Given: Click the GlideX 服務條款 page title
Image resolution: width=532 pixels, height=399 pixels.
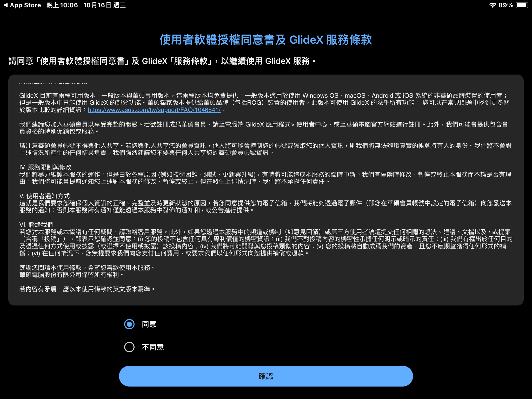Looking at the screenshot, I should [x=266, y=40].
